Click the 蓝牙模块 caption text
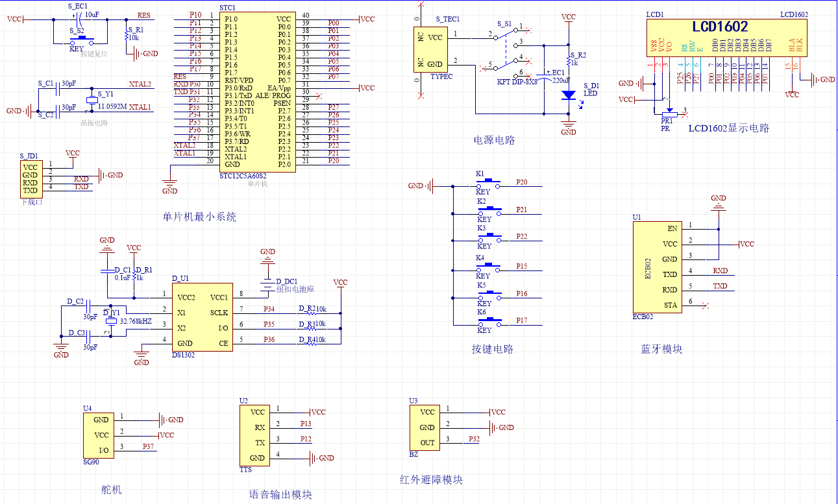Viewport: 838px width, 504px height. [661, 349]
